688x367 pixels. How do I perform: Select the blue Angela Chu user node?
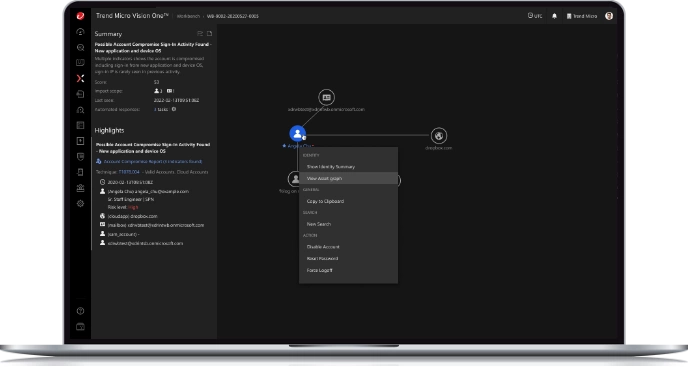[297, 133]
